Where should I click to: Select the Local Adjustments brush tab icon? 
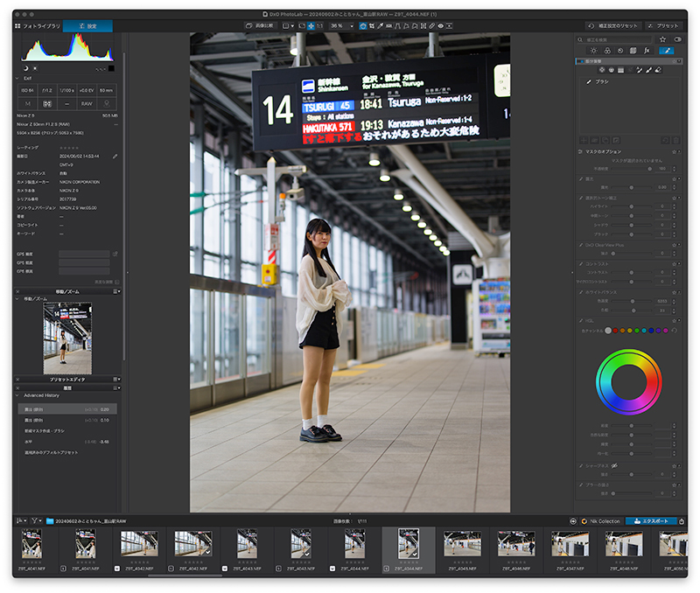[667, 52]
